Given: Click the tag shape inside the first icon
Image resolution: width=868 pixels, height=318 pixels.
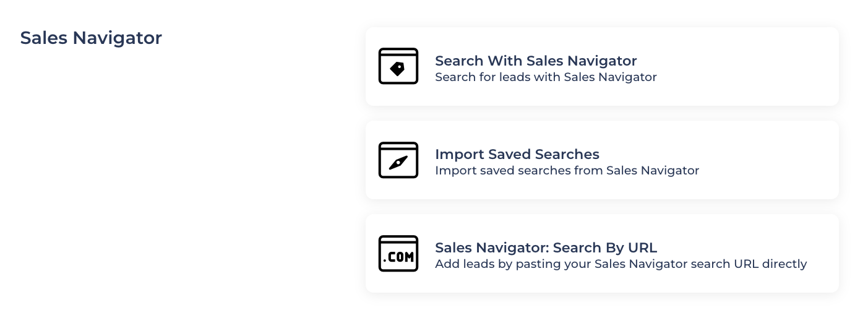Looking at the screenshot, I should tap(398, 69).
